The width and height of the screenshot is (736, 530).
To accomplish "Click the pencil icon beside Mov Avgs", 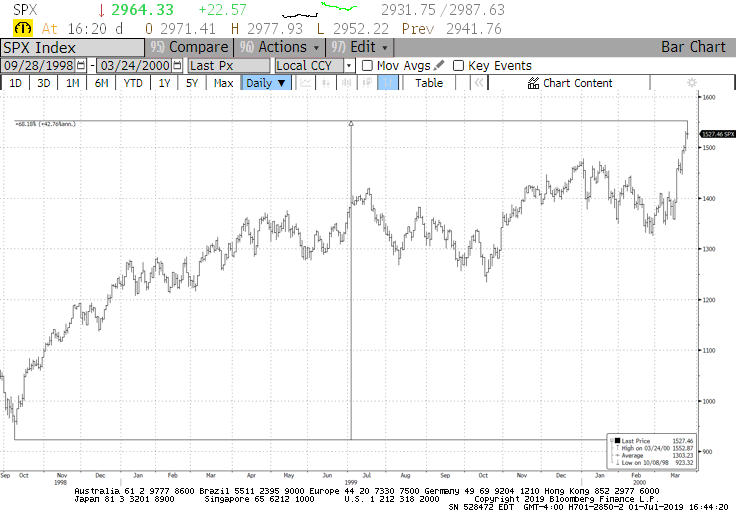I will tap(439, 65).
